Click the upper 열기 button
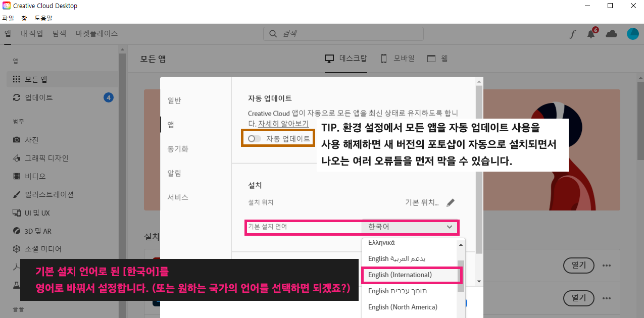This screenshot has height=318, width=644. (x=578, y=266)
